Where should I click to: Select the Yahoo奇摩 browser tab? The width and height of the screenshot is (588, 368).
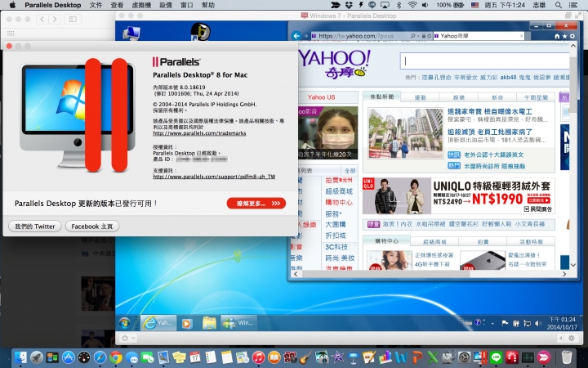(x=479, y=36)
